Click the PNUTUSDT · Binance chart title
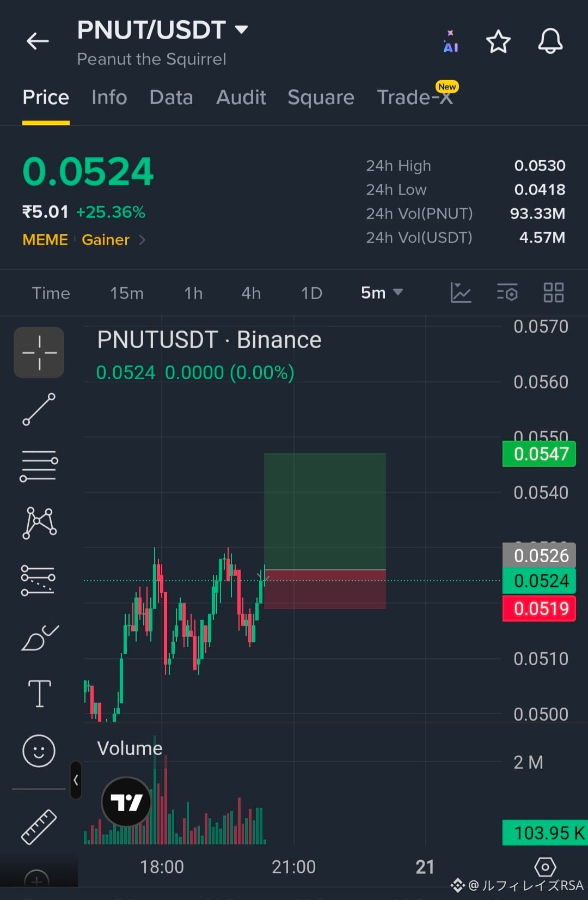The height and width of the screenshot is (900, 588). 209,340
